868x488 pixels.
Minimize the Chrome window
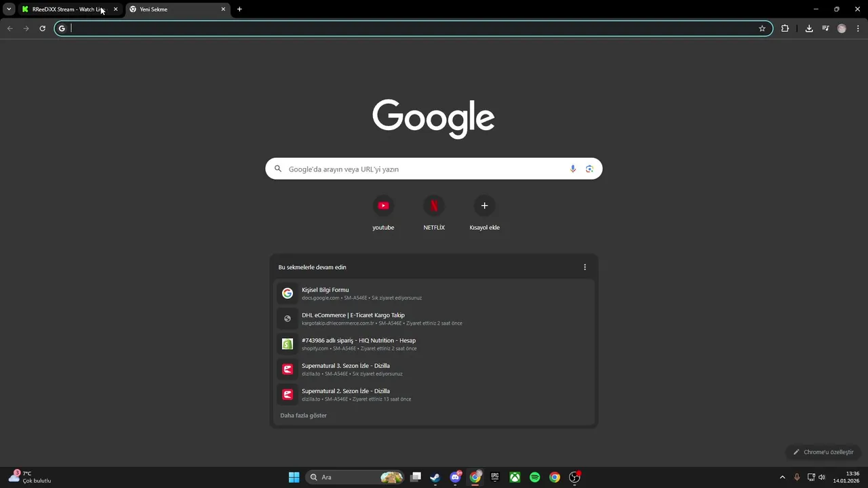(815, 9)
